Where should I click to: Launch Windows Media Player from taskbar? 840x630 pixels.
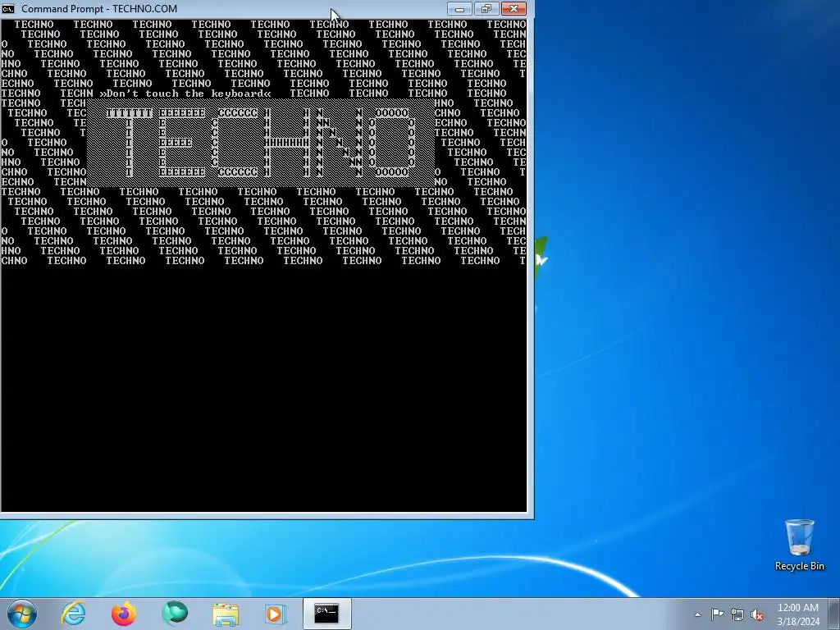point(276,614)
